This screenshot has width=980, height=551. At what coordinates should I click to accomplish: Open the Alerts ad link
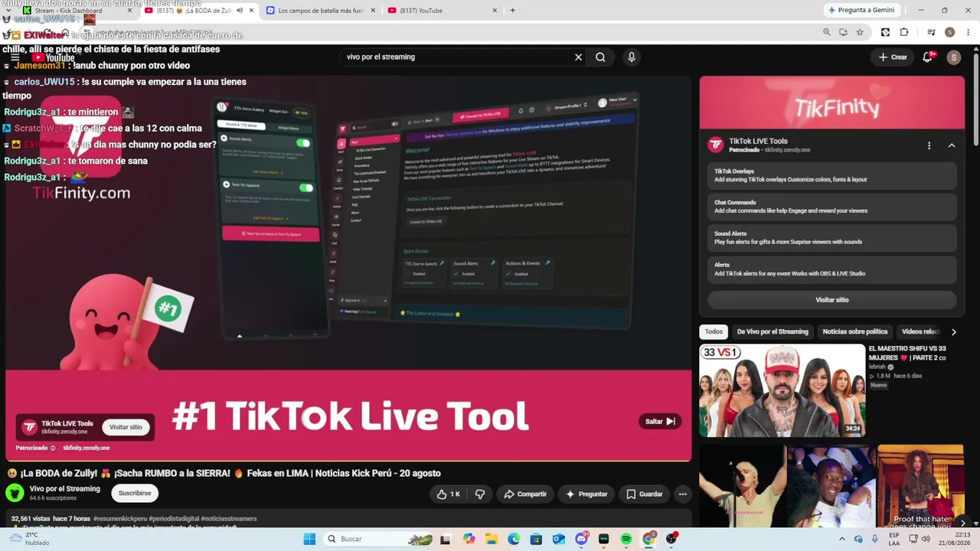click(832, 269)
